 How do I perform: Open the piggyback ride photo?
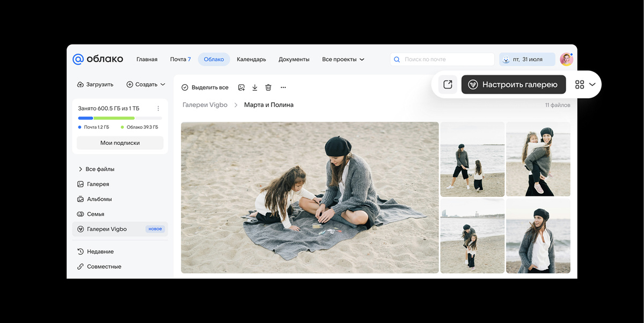pyautogui.click(x=538, y=159)
